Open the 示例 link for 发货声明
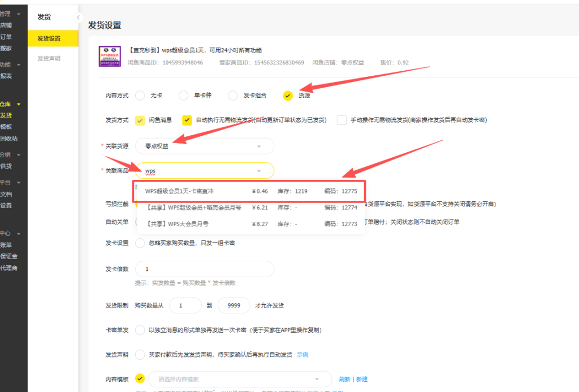Image resolution: width=579 pixels, height=392 pixels. pos(303,355)
